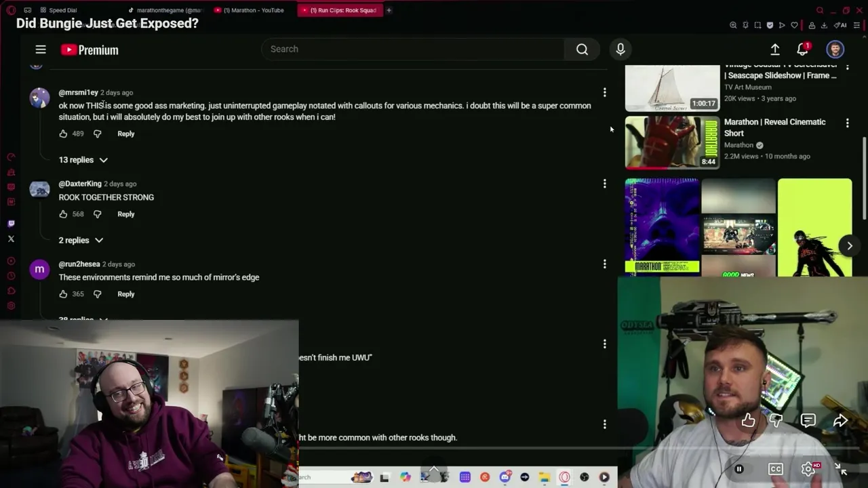This screenshot has width=868, height=488.
Task: Reply to the @mrsmi1ey comment
Action: 126,134
